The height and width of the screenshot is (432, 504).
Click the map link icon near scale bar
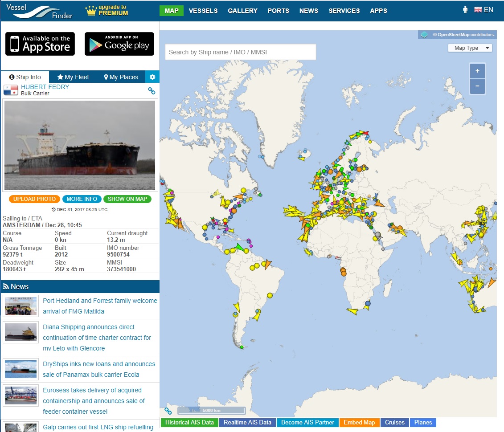click(168, 411)
